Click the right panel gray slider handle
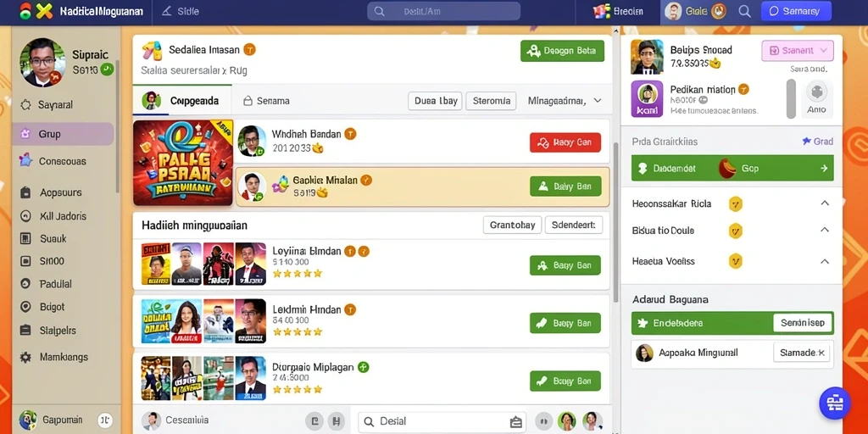The width and height of the screenshot is (868, 434). point(791,98)
